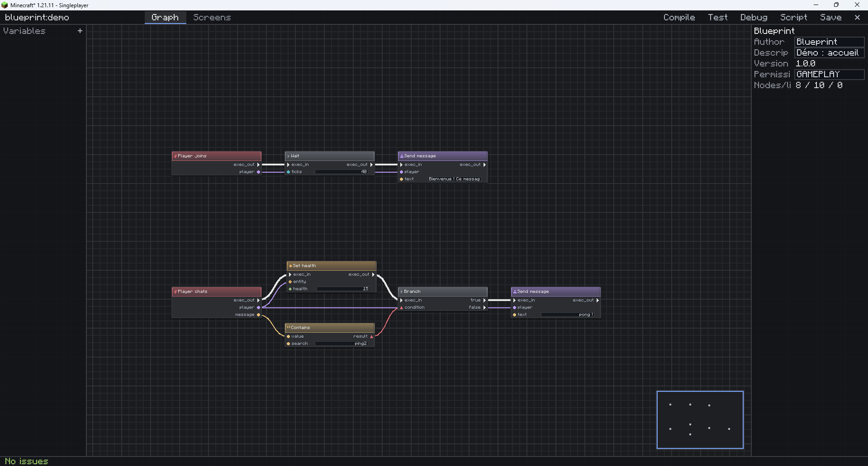The image size is (868, 466).
Task: Close the blueprint editor with X
Action: pos(857,17)
